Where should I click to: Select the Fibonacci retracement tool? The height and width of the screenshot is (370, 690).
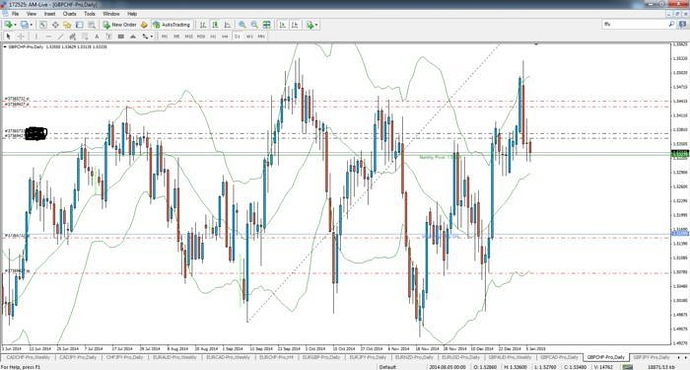click(x=85, y=37)
